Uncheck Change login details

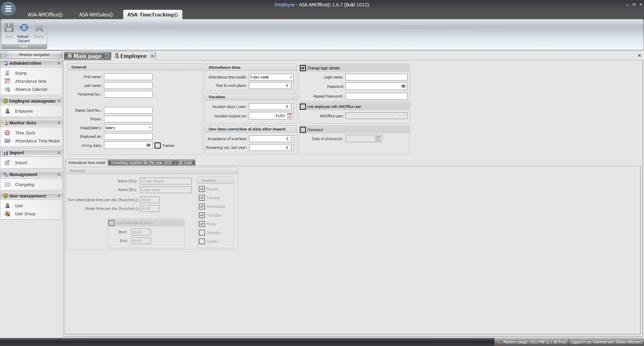pyautogui.click(x=303, y=68)
